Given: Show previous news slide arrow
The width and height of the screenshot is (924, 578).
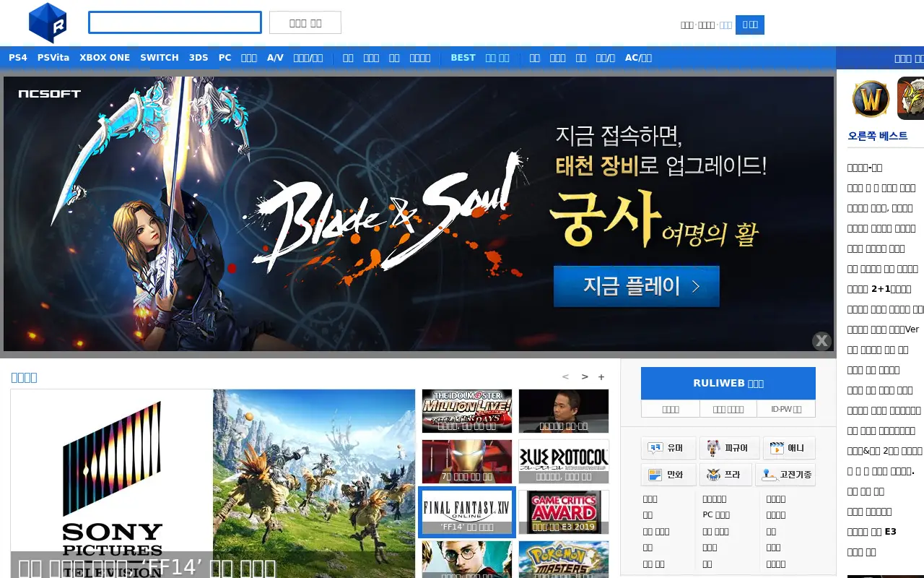Looking at the screenshot, I should click(565, 376).
